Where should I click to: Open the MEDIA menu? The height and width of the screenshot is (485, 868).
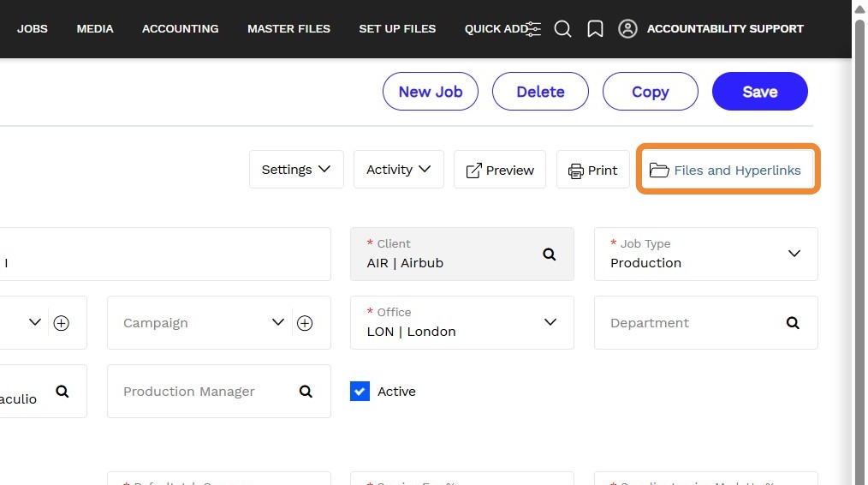click(95, 29)
